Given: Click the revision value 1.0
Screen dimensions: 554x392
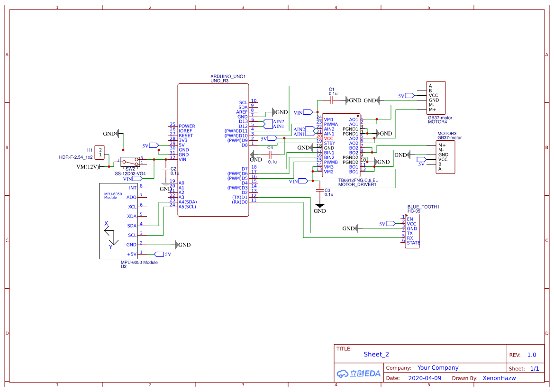Looking at the screenshot, I should (x=532, y=355).
